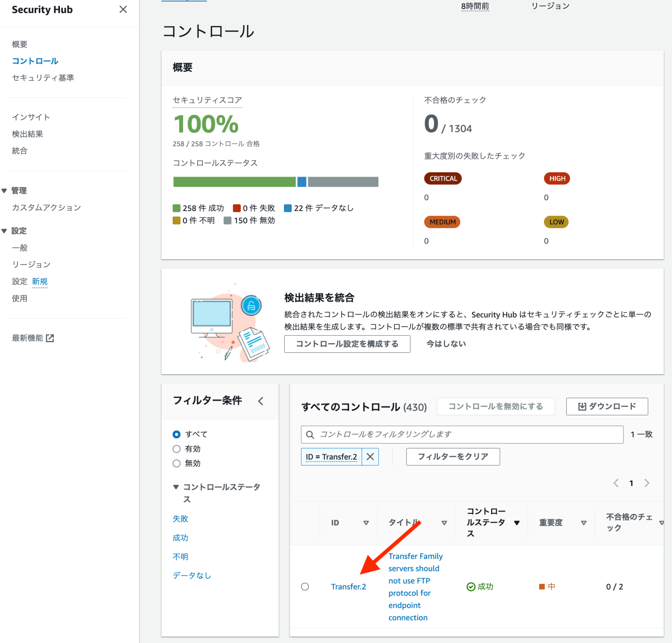Click the MEDIUM severity badge

(x=442, y=222)
